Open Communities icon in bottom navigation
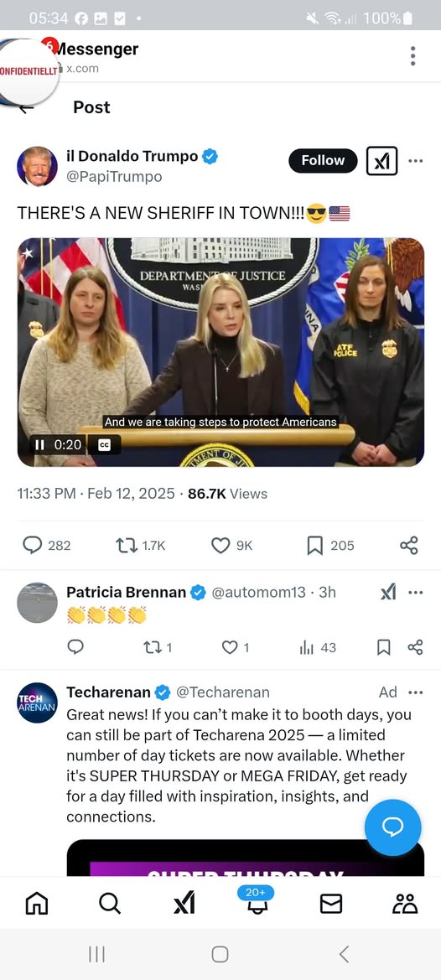 click(405, 903)
